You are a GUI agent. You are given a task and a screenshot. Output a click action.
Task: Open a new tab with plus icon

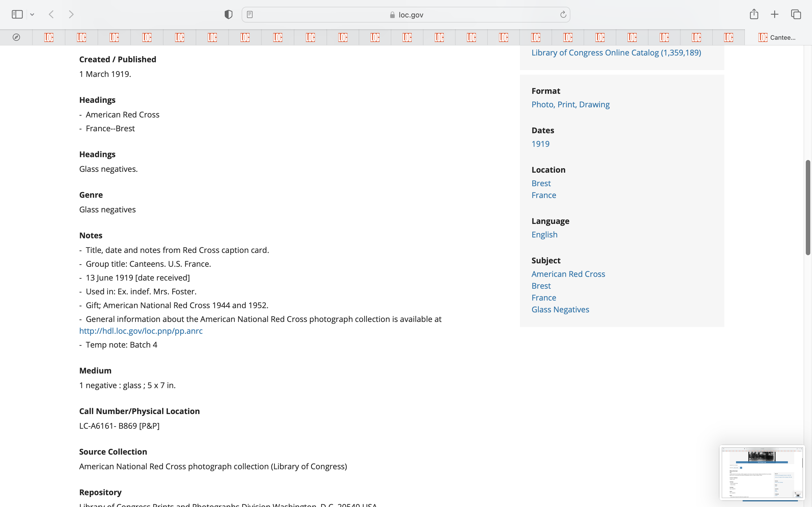click(775, 14)
